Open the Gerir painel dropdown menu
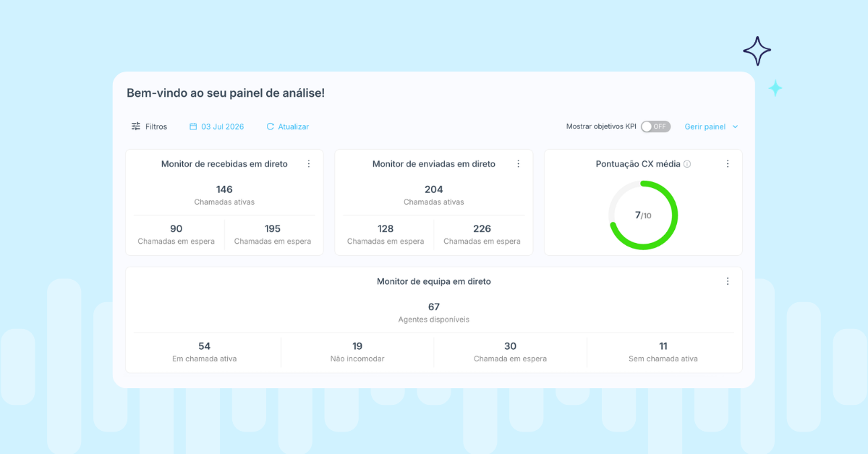The image size is (868, 454). (x=712, y=127)
